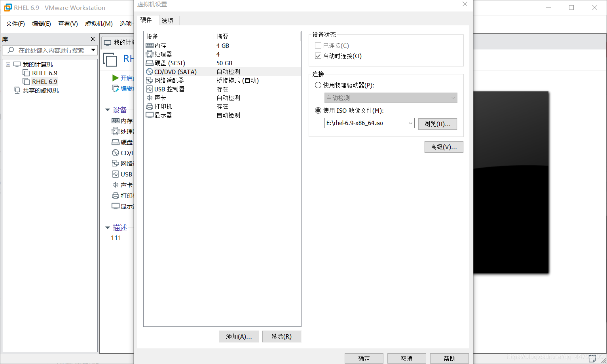Uncheck 启动时连接(O) checkbox
This screenshot has width=607, height=364.
click(x=318, y=56)
